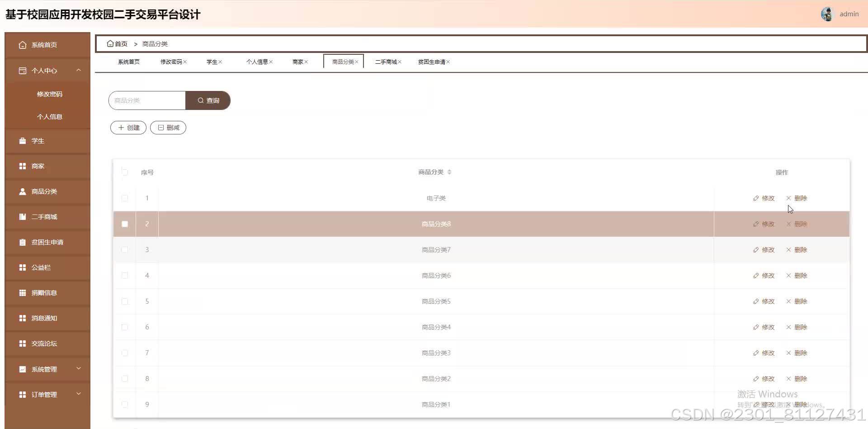
Task: Click 删除 delete for row 商品分类2
Action: 797,379
